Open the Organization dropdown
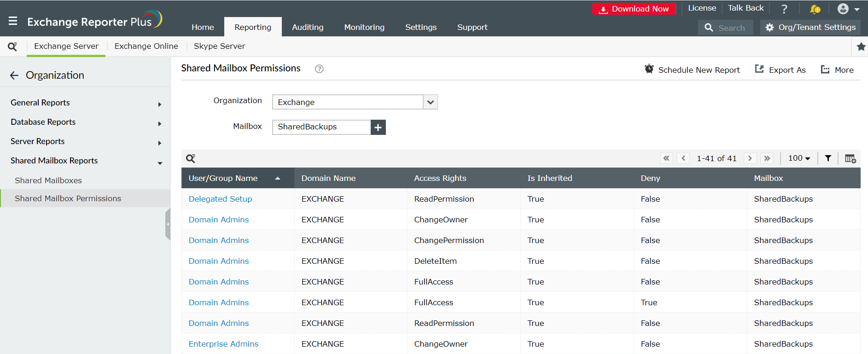This screenshot has height=354, width=868. (430, 102)
